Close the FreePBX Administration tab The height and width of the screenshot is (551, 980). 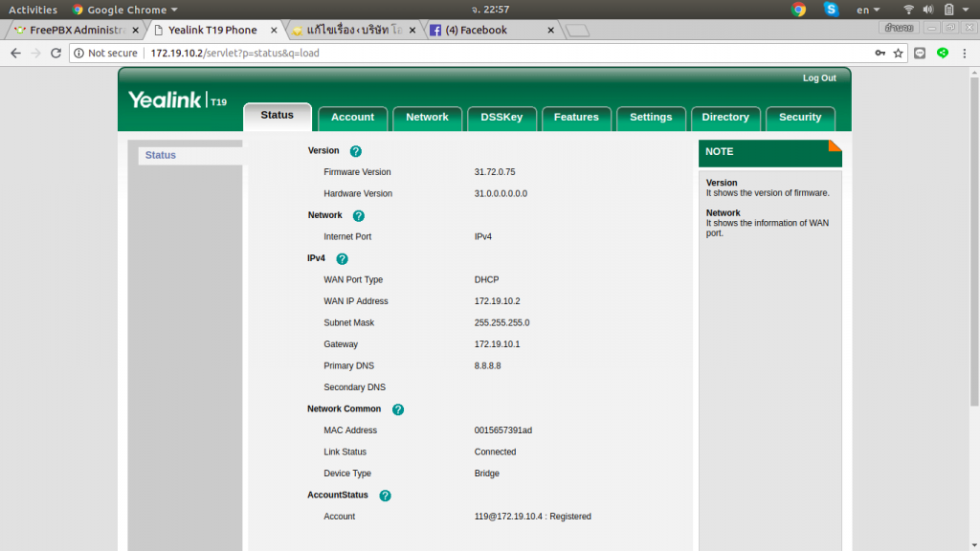[x=136, y=30]
